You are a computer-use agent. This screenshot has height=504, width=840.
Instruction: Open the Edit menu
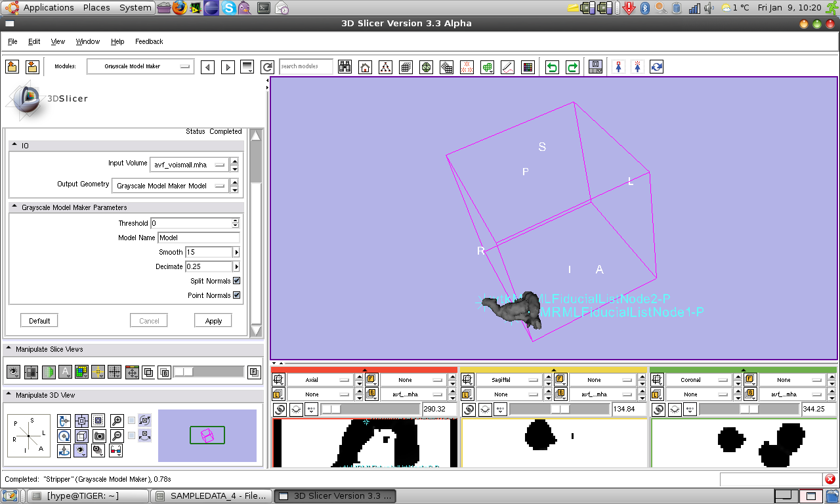(34, 41)
